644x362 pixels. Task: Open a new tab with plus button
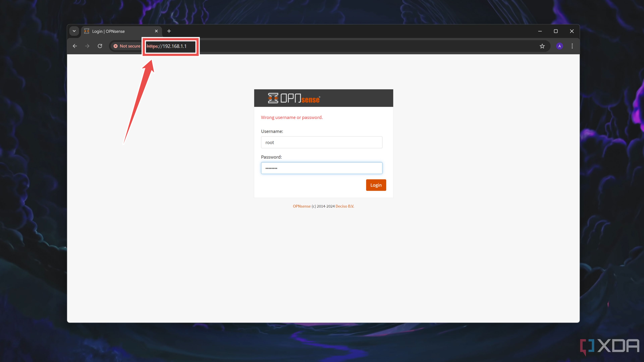pos(169,31)
